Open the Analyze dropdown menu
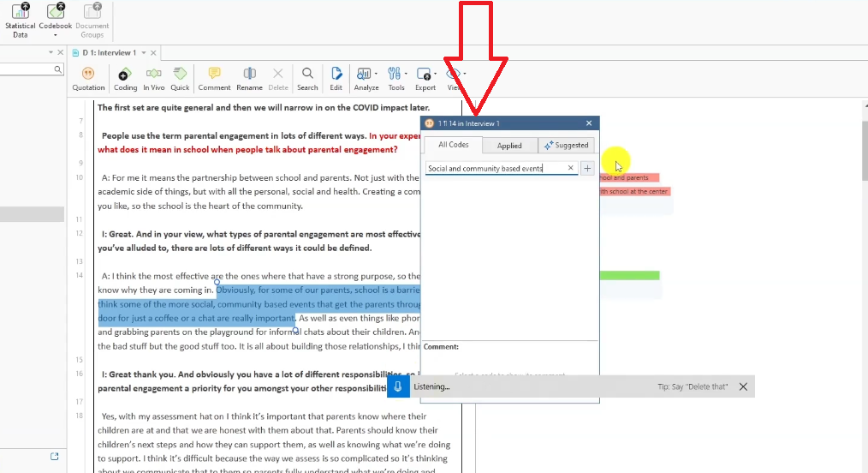Screen dimensions: 868x473 click(x=366, y=78)
